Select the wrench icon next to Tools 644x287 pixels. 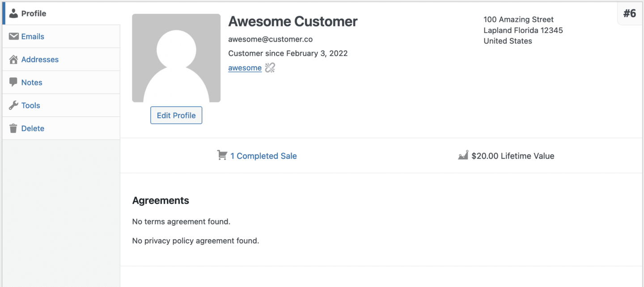coord(13,105)
